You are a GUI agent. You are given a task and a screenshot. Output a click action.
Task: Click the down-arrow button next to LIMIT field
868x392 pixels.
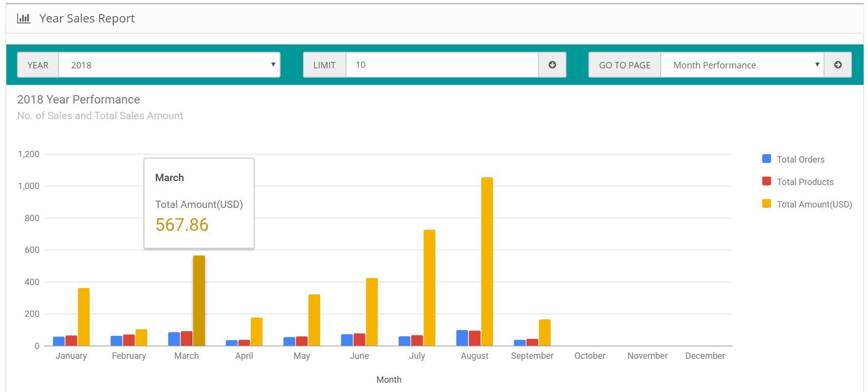[552, 65]
